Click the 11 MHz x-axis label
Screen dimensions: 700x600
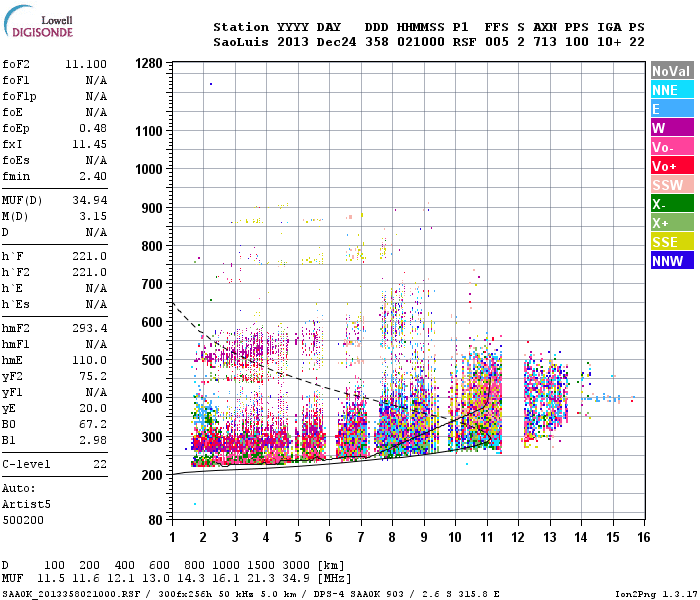point(487,537)
